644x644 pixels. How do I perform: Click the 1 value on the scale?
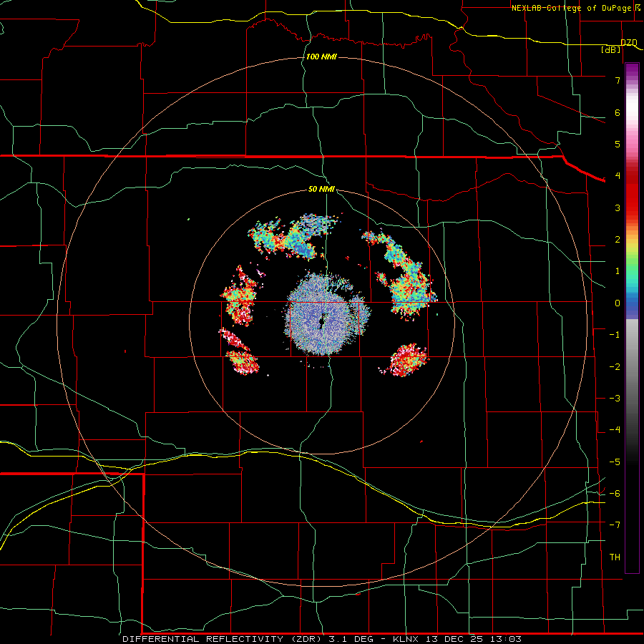tap(618, 271)
